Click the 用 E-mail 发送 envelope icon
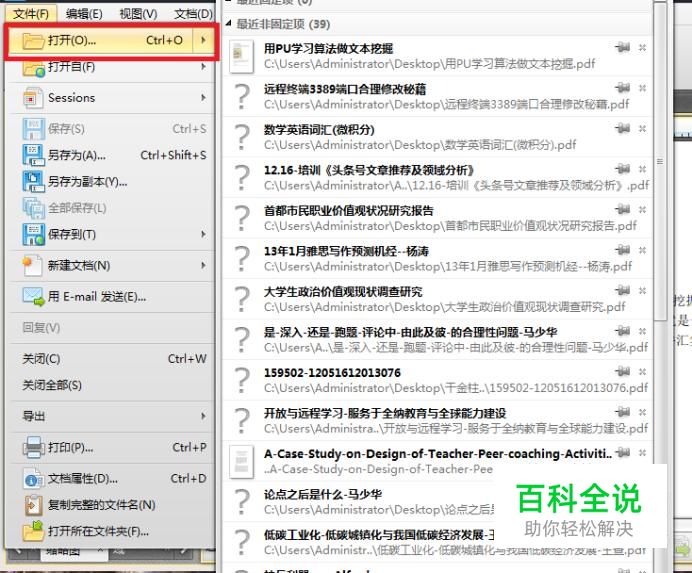The height and width of the screenshot is (573, 692). coord(34,297)
